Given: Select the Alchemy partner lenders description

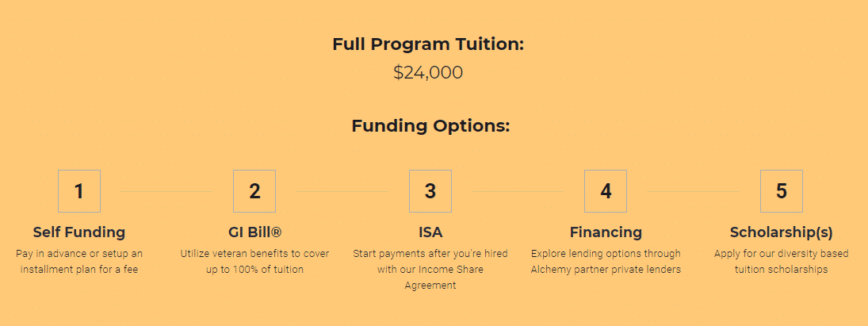Looking at the screenshot, I should coord(606,261).
